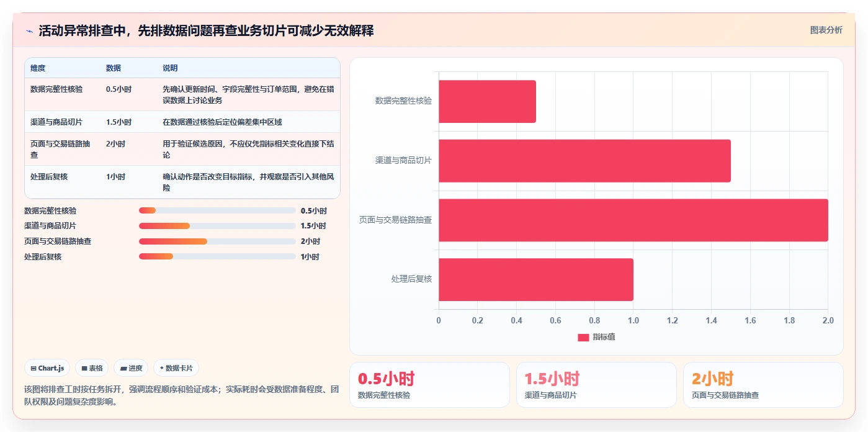Click the table description starting 确认动作是否改变
The height and width of the screenshot is (432, 868).
[x=248, y=182]
